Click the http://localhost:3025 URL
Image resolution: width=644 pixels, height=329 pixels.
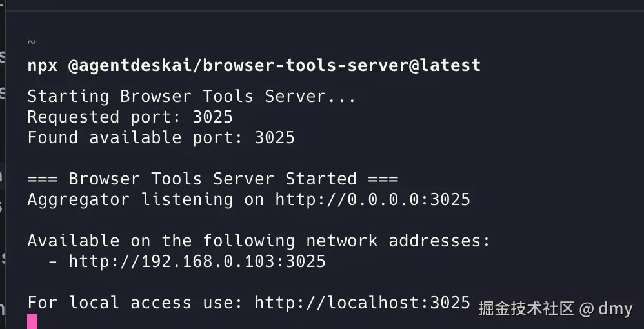pos(362,303)
